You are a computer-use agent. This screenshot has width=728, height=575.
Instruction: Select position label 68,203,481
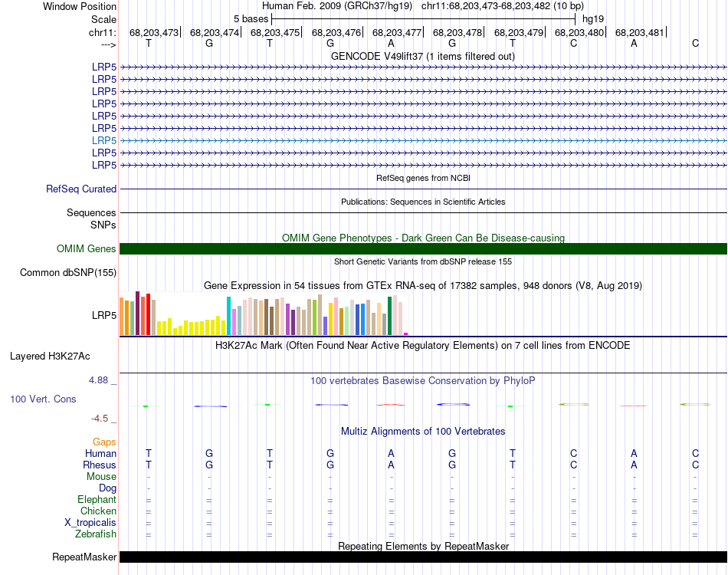coord(640,32)
